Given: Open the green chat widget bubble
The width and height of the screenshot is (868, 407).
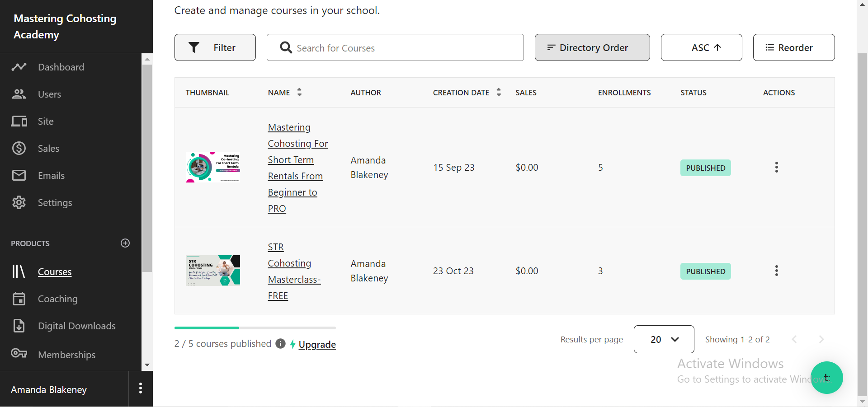Looking at the screenshot, I should coord(826,378).
